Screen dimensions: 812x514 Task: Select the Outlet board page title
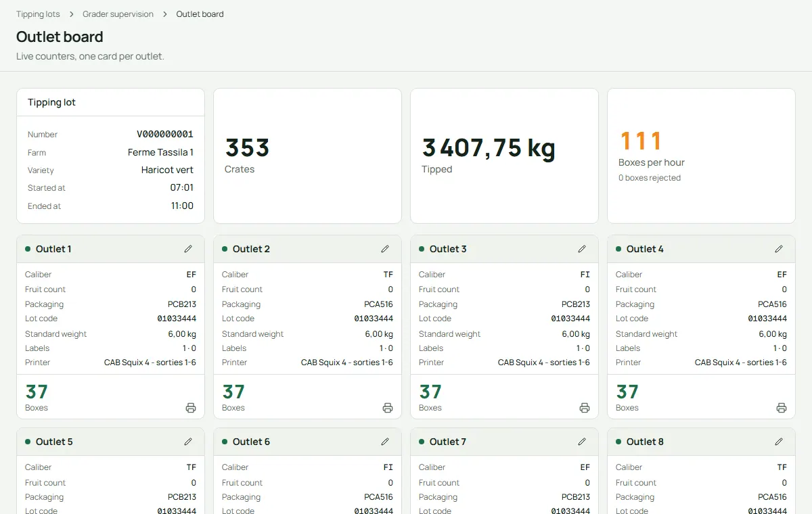pos(60,37)
